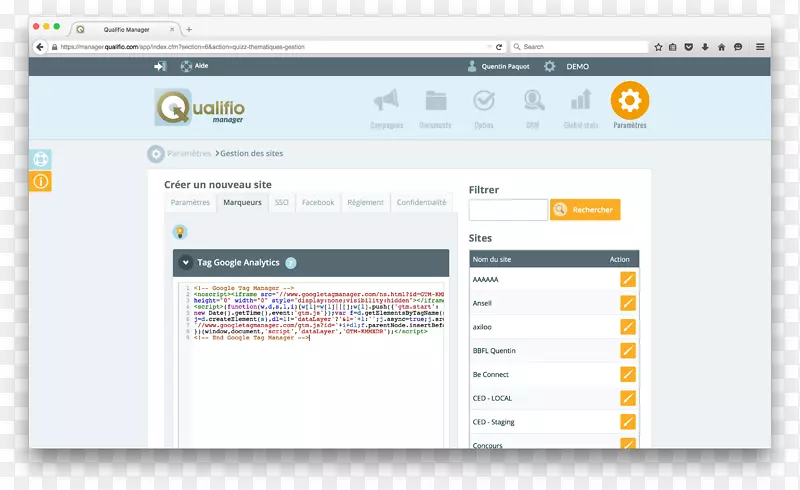
Task: Open the settings gear next to DEMO
Action: [x=549, y=66]
